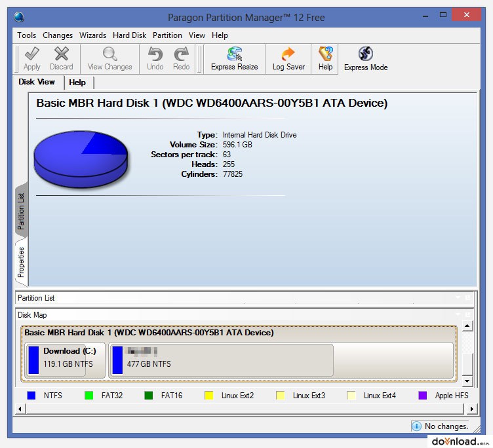Click the Linux Ext2 yellow swatch
This screenshot has height=448, width=493.
208,395
